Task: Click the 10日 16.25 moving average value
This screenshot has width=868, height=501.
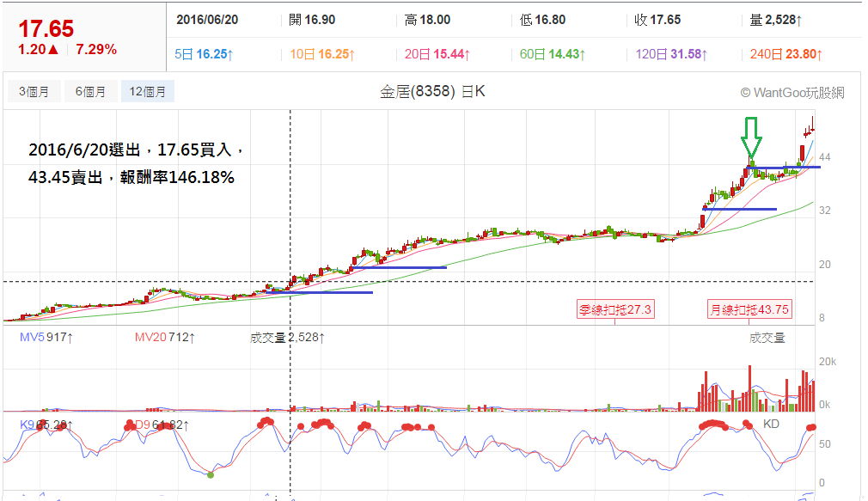Action: click(x=322, y=54)
